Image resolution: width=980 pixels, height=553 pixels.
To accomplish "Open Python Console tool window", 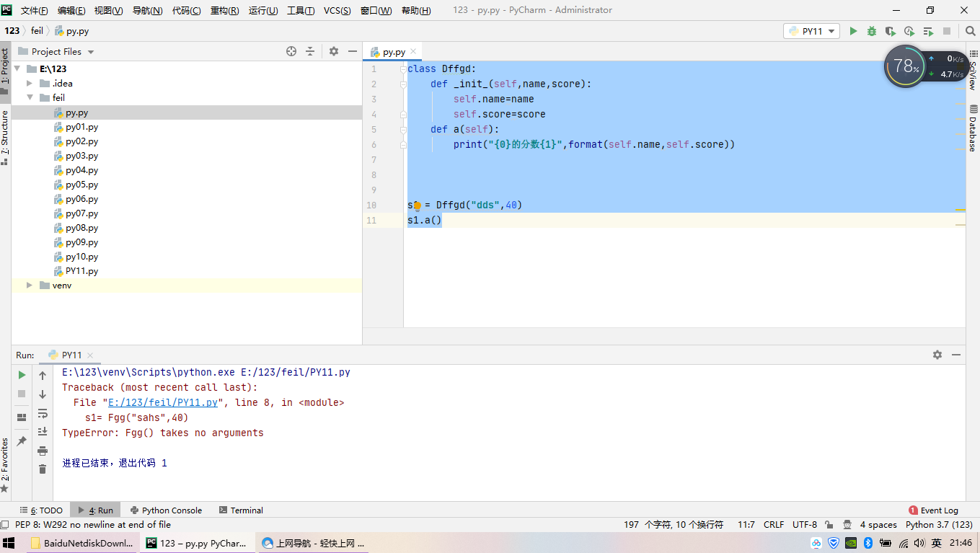I will [x=166, y=510].
